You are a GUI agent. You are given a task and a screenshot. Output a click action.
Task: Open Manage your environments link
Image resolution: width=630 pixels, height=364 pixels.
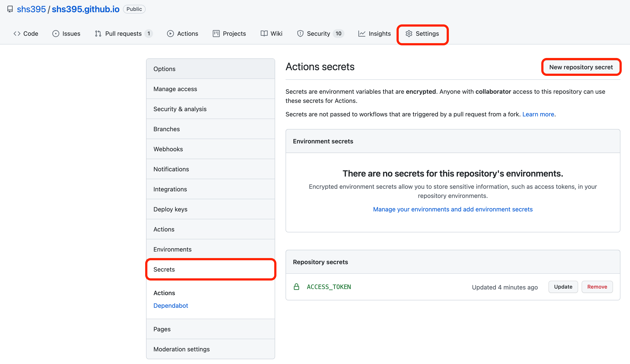pos(453,209)
